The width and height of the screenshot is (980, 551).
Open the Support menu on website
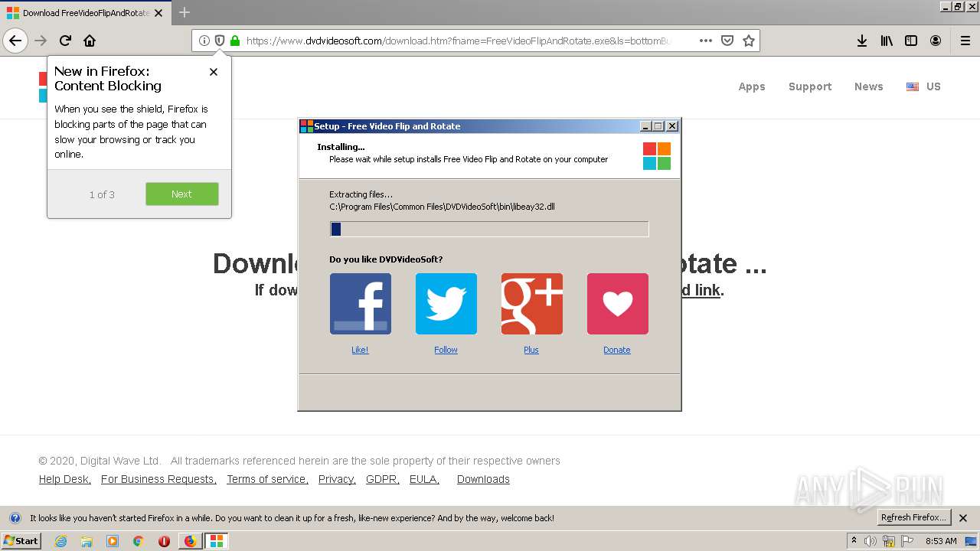pyautogui.click(x=810, y=86)
